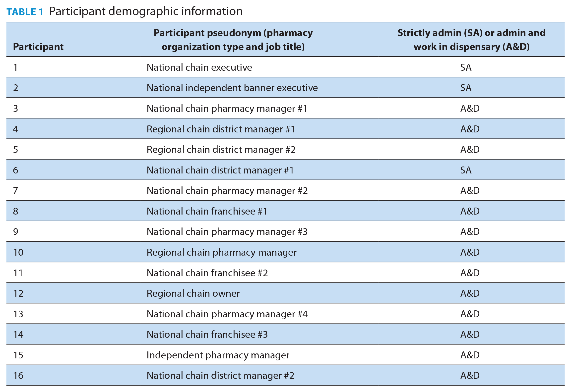The width and height of the screenshot is (571, 392).
Task: Select National chain pharmacy manager #4
Action: pos(227,314)
